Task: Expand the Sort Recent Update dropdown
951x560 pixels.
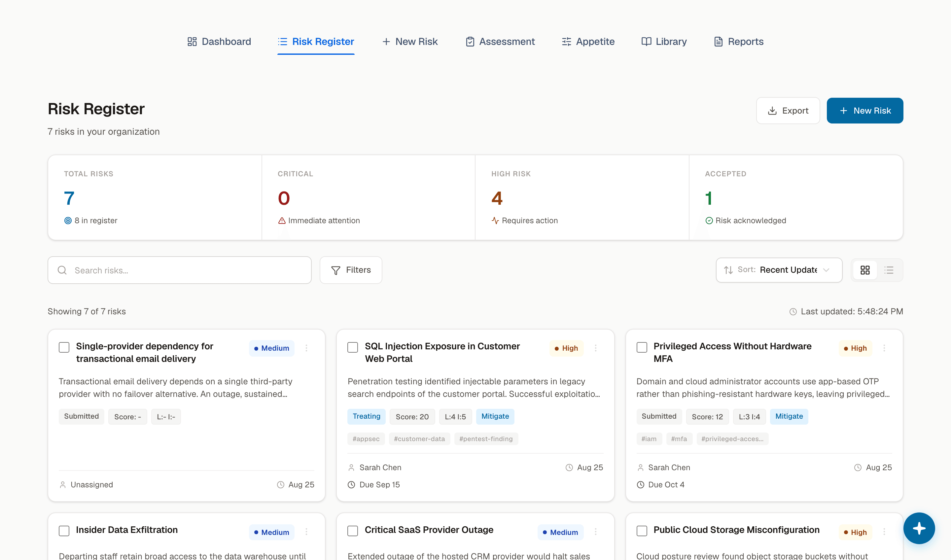Action: pos(779,270)
